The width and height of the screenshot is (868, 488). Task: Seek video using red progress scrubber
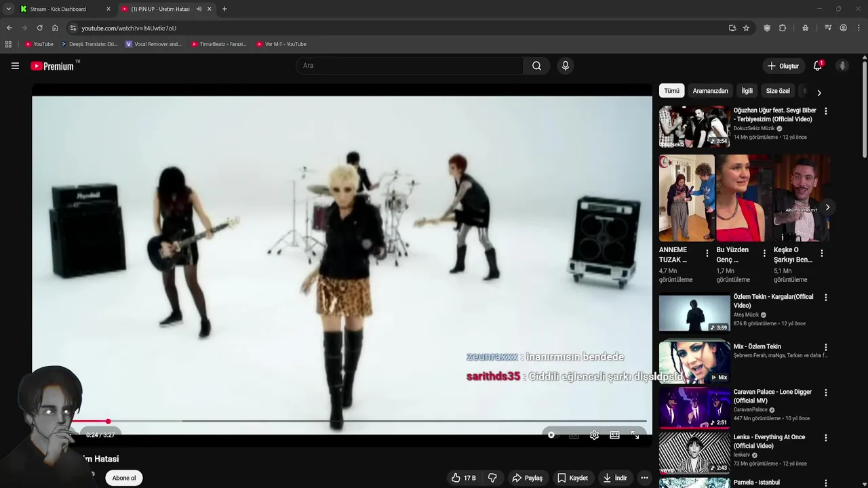coord(108,422)
